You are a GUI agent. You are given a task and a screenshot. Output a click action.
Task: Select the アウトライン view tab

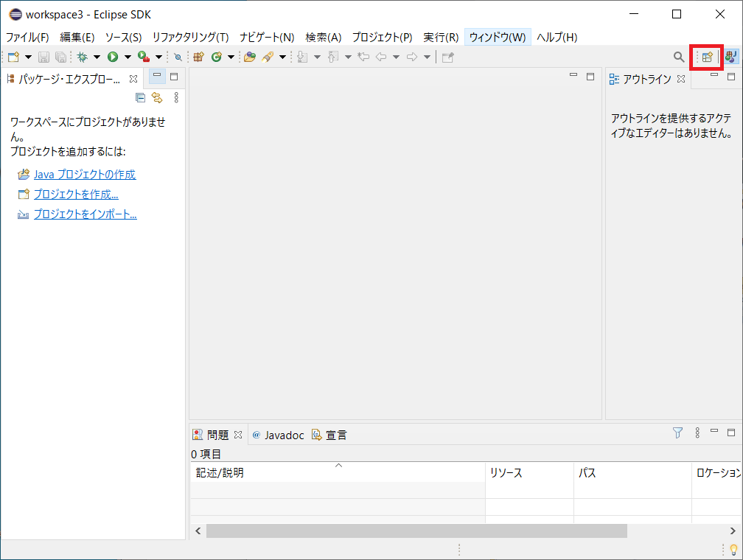click(640, 79)
